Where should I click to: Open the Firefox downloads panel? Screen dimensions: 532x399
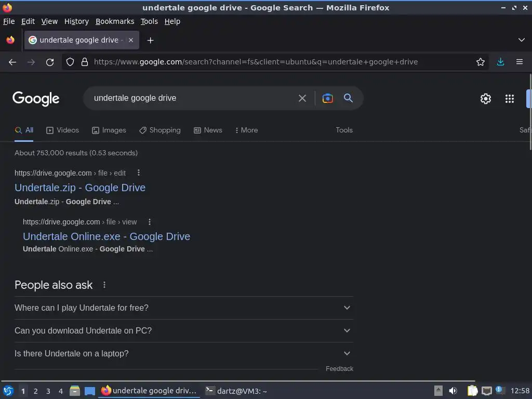tap(500, 62)
